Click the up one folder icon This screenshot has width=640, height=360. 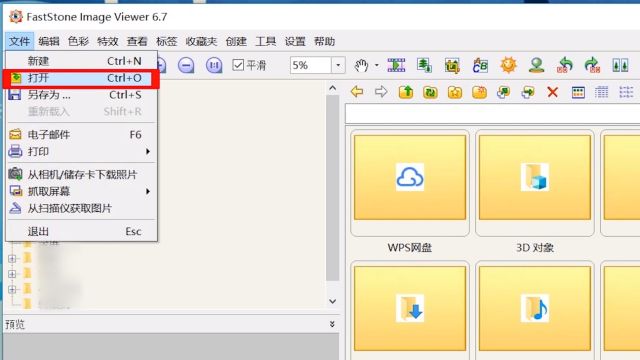pyautogui.click(x=406, y=92)
